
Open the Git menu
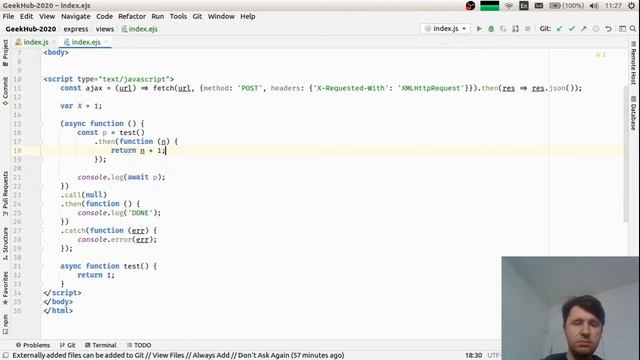(x=197, y=16)
